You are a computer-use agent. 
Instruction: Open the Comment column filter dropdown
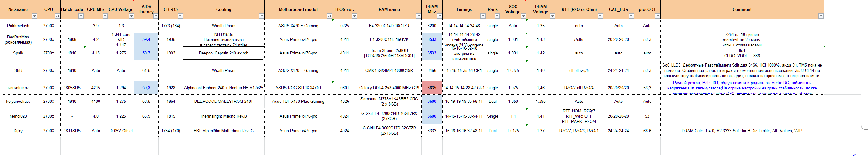click(x=820, y=16)
